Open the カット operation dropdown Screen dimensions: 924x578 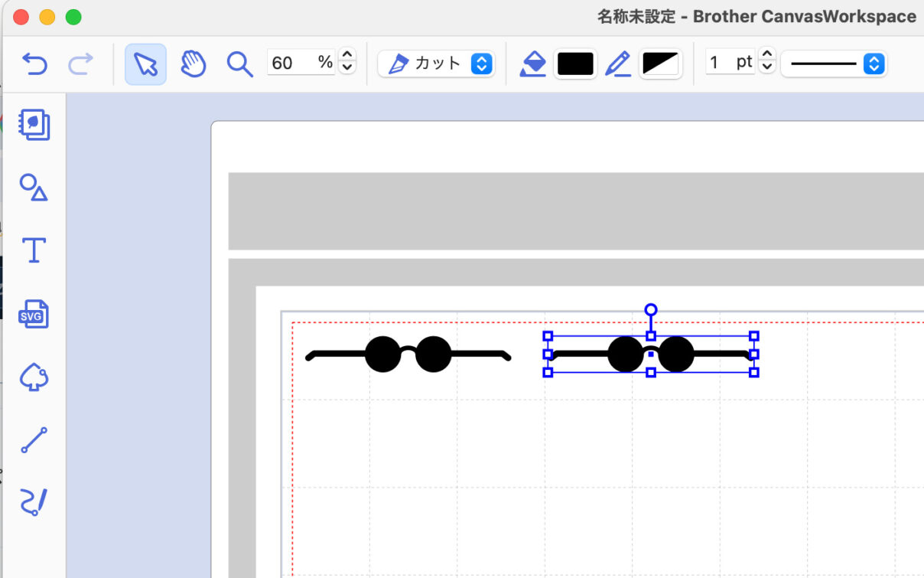436,64
